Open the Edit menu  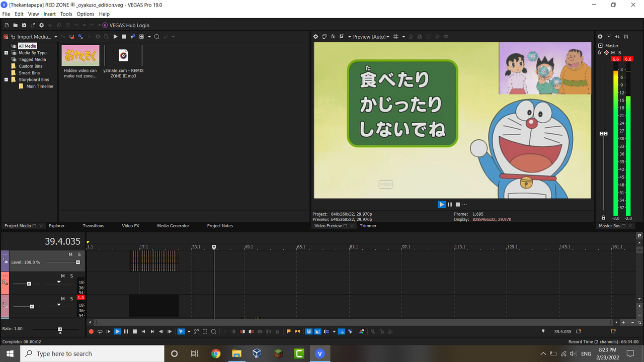click(19, 14)
